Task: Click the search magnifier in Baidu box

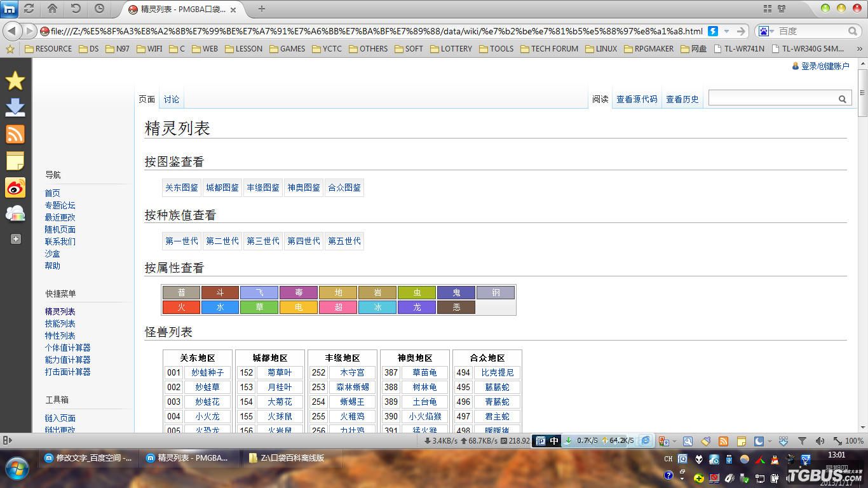Action: pos(853,31)
